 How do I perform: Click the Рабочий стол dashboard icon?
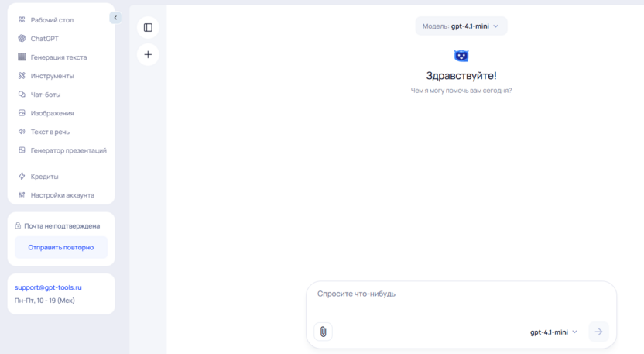(x=22, y=19)
